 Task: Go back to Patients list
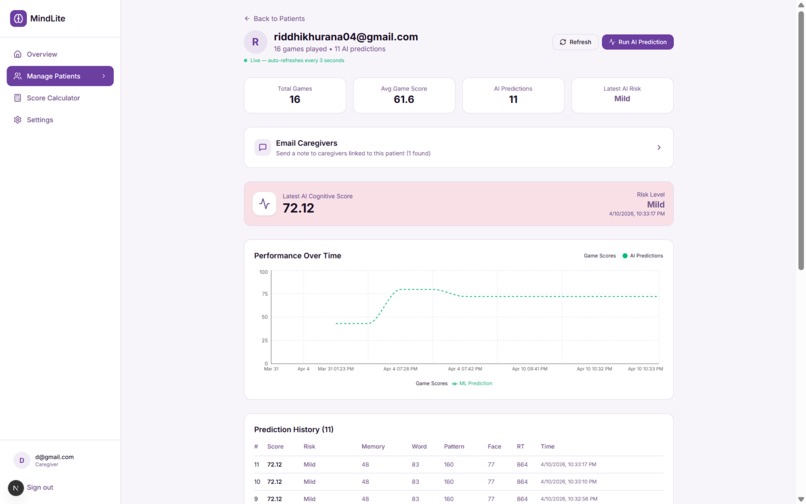(274, 19)
